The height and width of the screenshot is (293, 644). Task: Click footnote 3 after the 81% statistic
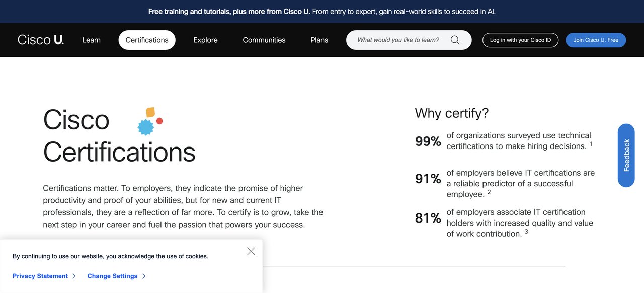click(526, 231)
